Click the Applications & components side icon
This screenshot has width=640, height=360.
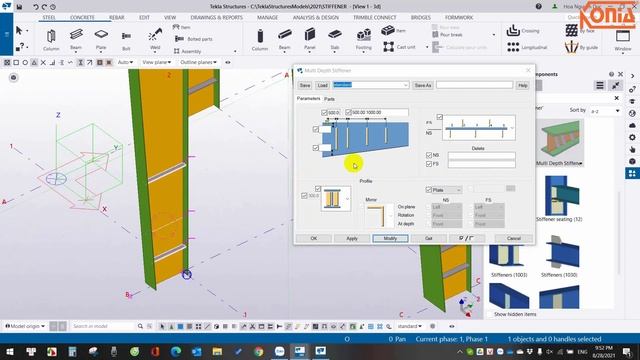(x=632, y=173)
